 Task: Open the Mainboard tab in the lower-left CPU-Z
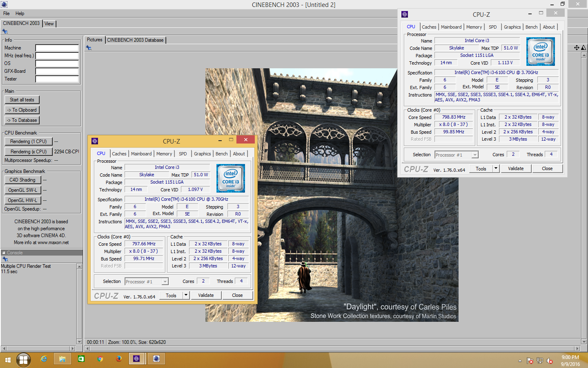tap(141, 154)
